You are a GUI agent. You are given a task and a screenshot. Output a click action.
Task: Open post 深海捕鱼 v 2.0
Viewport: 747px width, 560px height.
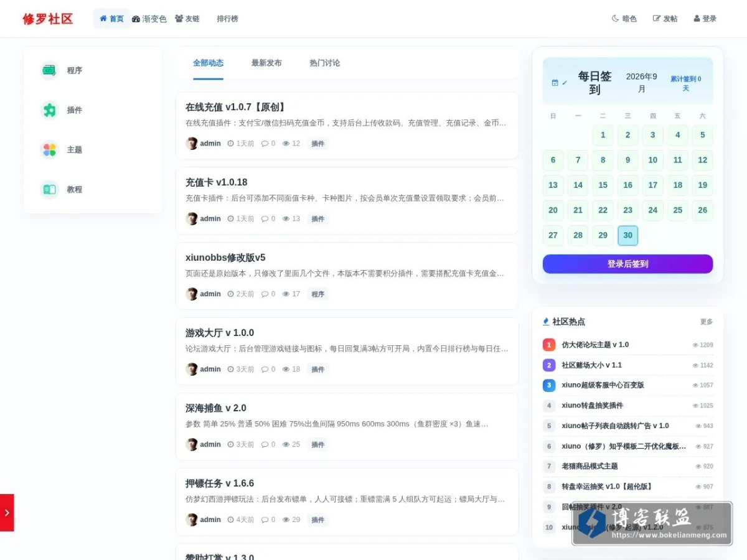click(216, 408)
